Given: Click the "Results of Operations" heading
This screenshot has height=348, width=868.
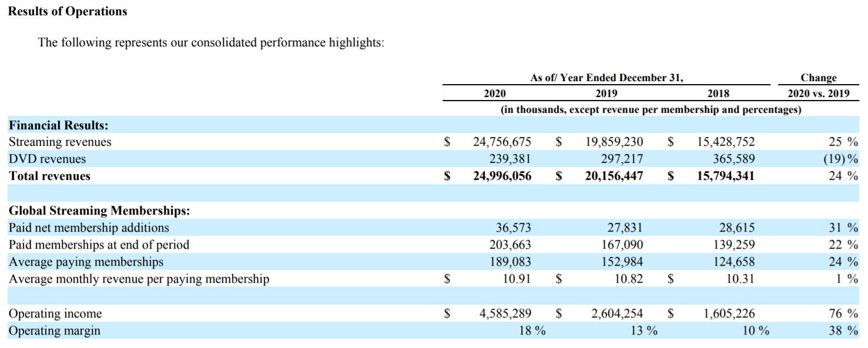Looking at the screenshot, I should pos(68,12).
